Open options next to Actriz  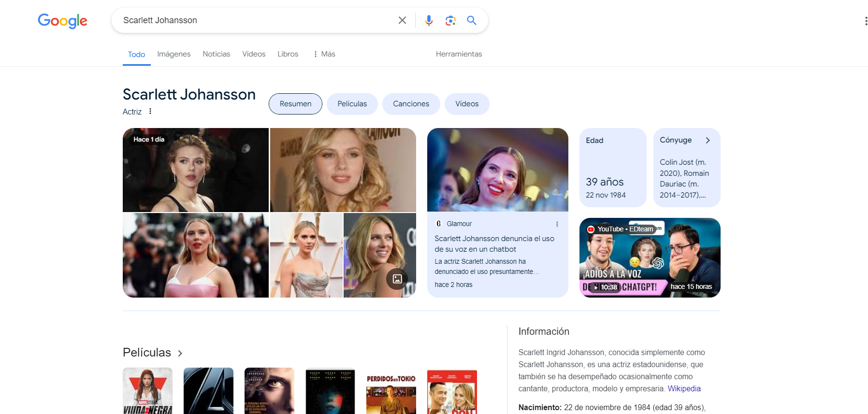coord(150,111)
